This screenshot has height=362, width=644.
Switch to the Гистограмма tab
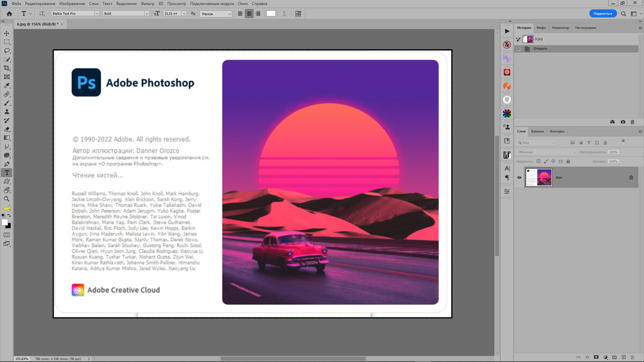pyautogui.click(x=586, y=27)
